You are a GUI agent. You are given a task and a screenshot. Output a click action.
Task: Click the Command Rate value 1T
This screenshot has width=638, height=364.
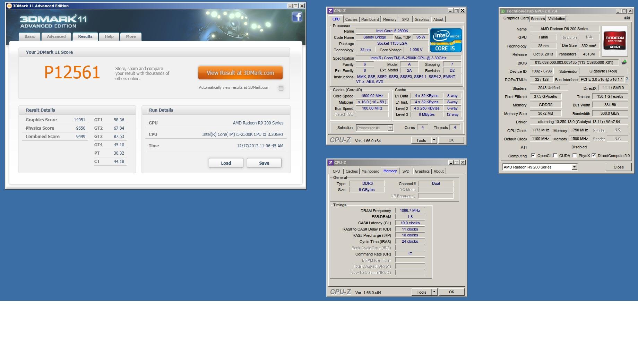[x=410, y=254]
